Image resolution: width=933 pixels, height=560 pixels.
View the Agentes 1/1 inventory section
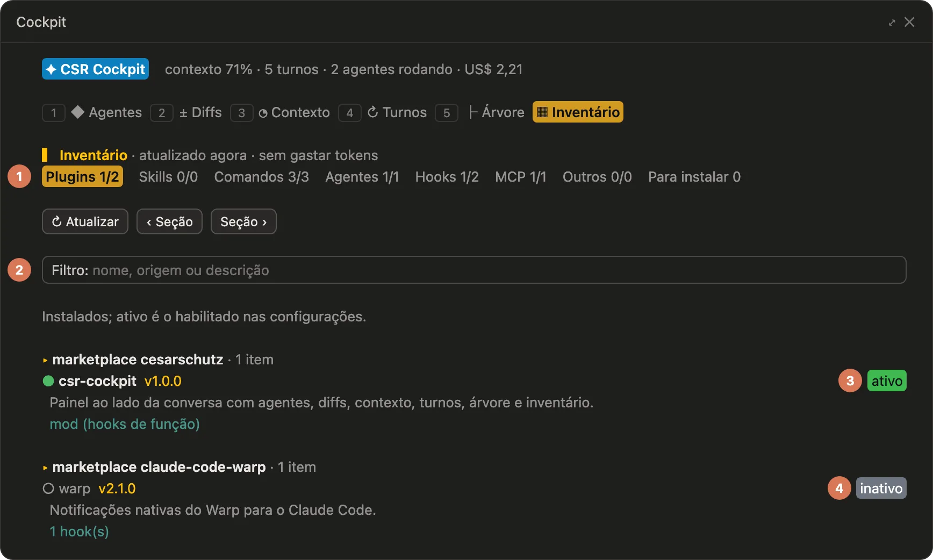tap(362, 177)
